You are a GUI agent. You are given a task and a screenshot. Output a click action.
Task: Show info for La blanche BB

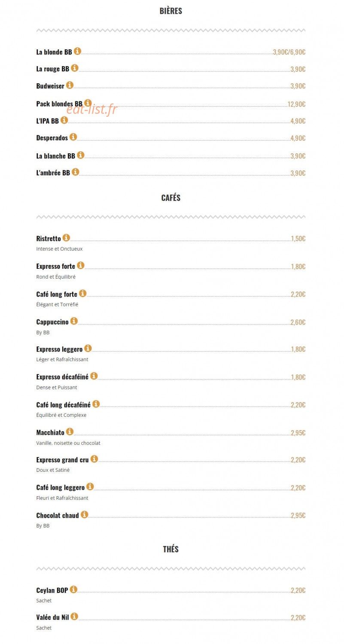(x=80, y=155)
